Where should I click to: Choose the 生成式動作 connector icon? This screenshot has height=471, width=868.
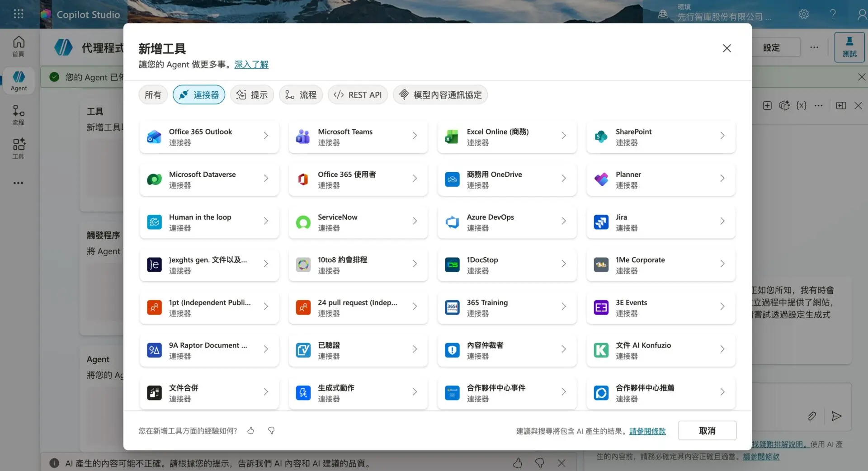[x=303, y=392]
